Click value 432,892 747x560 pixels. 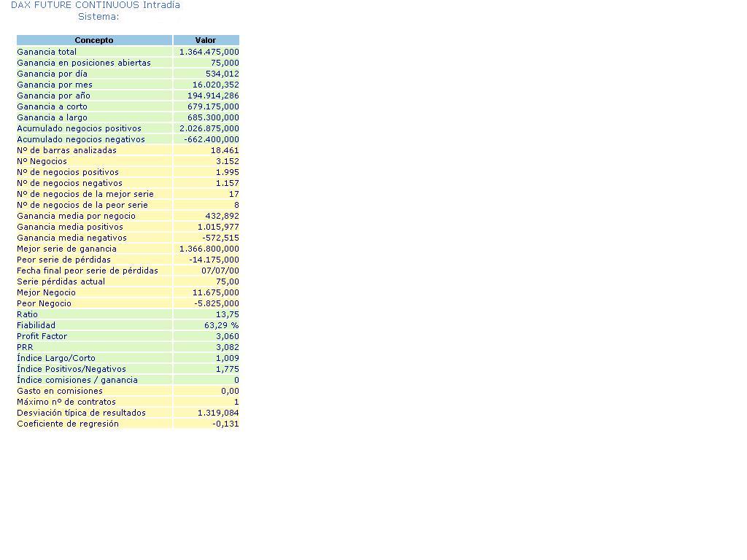click(222, 216)
